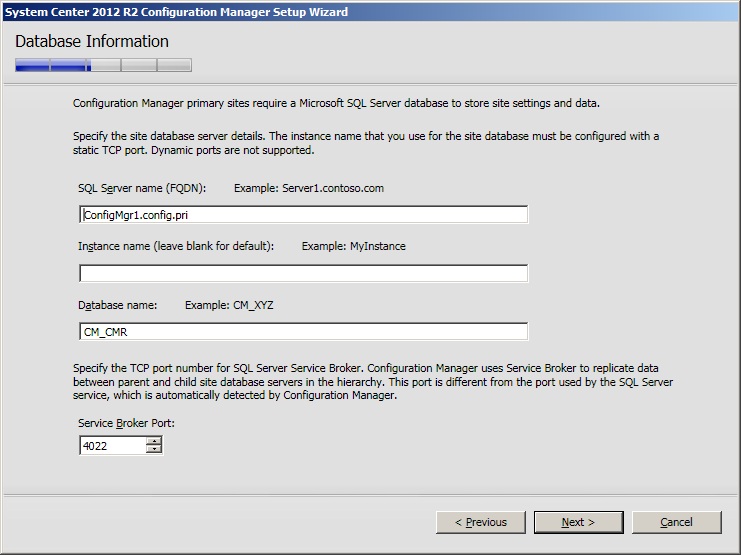Click the first filled progress bar segment
This screenshot has height=555, width=741.
coord(32,66)
